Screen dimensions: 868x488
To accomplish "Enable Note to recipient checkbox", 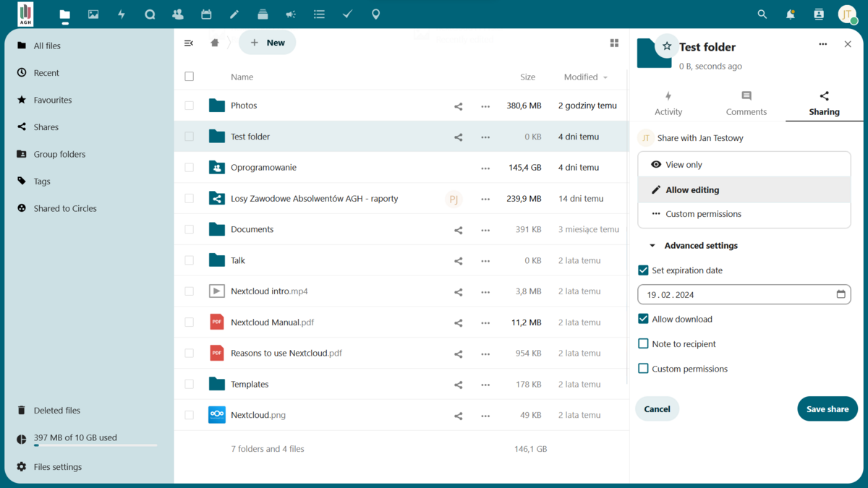I will click(643, 344).
